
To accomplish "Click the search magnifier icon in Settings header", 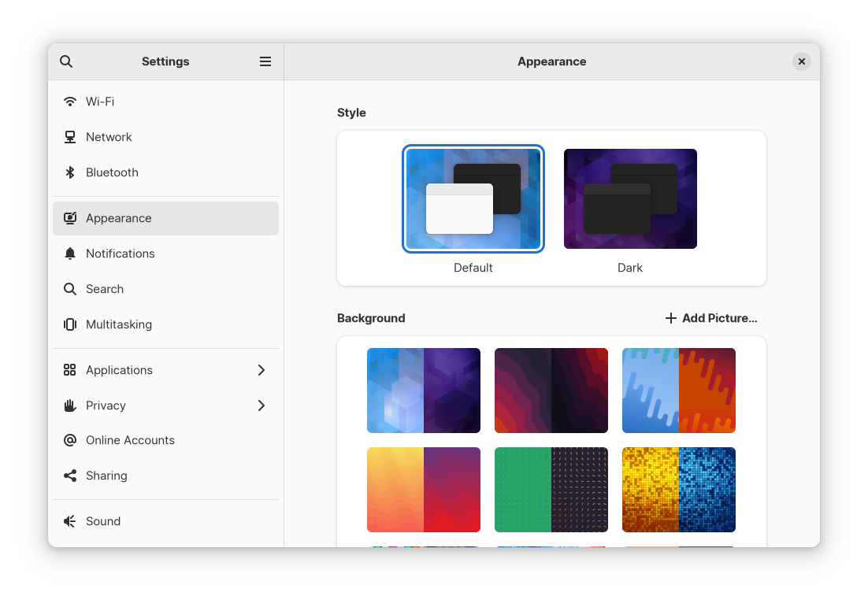I will pyautogui.click(x=66, y=61).
